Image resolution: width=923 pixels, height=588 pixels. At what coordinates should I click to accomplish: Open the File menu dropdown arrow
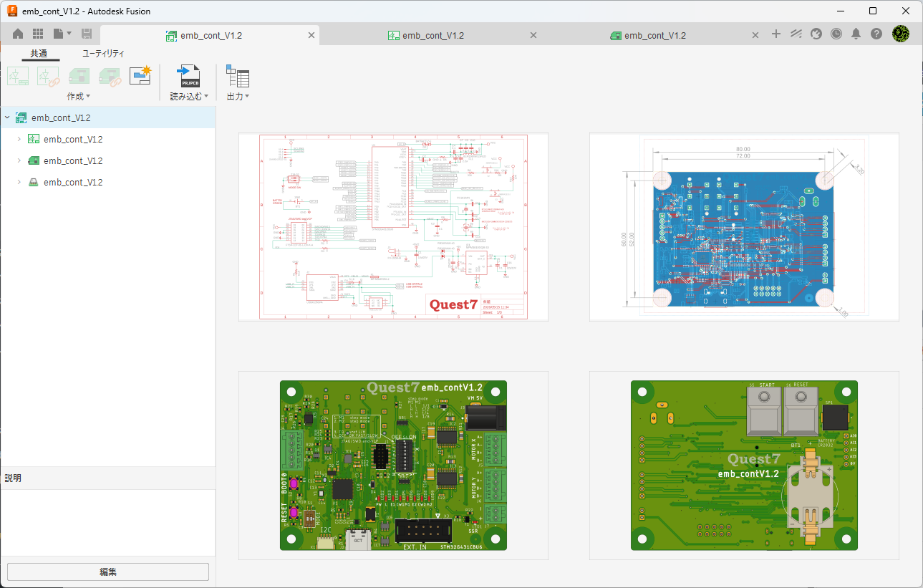pos(69,34)
